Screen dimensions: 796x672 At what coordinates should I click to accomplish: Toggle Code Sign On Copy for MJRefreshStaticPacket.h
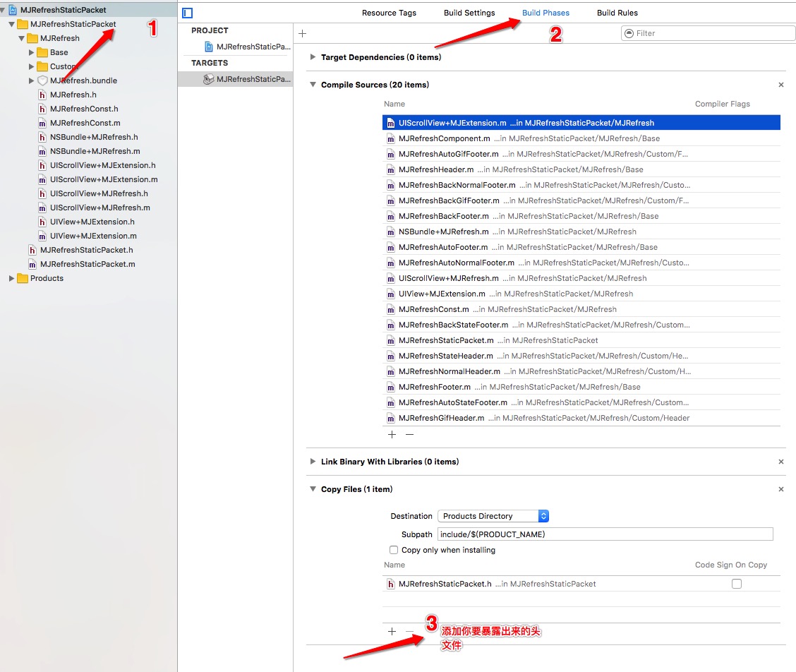(737, 584)
